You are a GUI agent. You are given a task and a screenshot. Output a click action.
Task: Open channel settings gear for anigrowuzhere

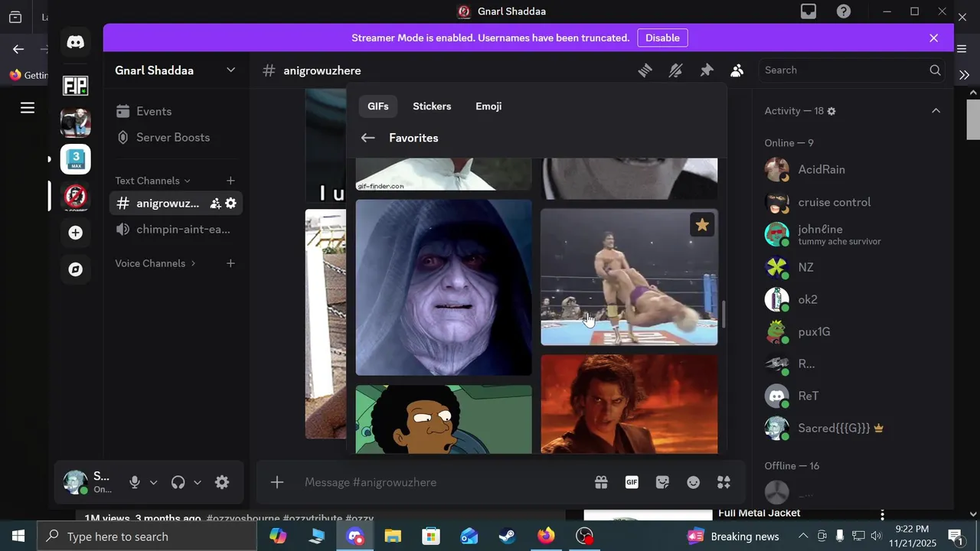[230, 204]
